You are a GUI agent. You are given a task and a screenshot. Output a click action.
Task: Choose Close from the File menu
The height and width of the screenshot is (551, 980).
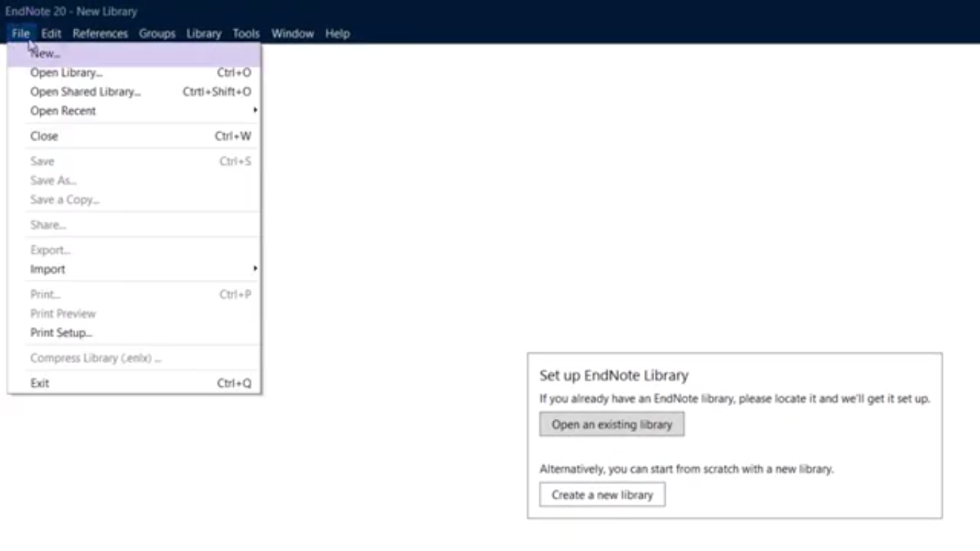coord(134,136)
